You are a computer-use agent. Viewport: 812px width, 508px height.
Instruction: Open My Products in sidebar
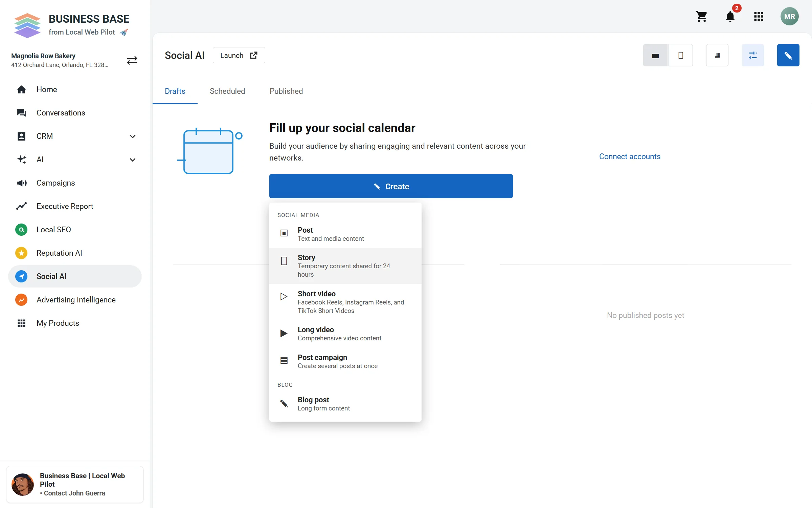[75, 323]
